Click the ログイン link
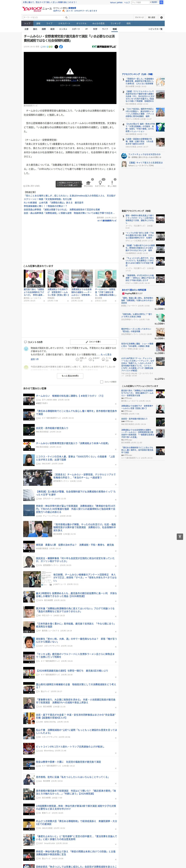The image size is (186, 868). coord(57,11)
